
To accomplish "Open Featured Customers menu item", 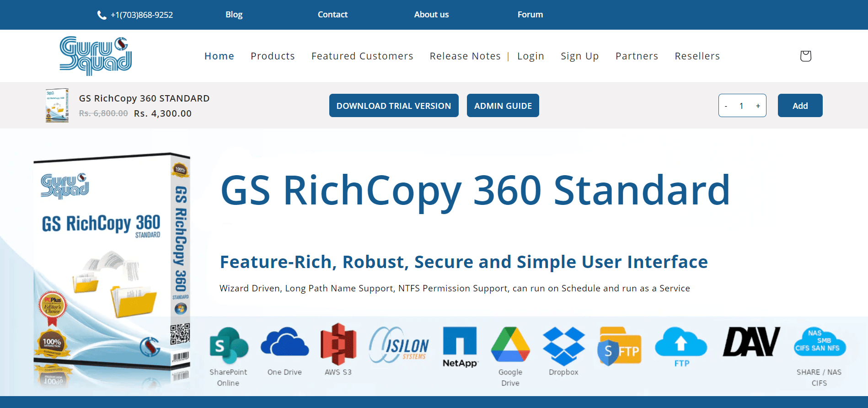I will pyautogui.click(x=362, y=56).
